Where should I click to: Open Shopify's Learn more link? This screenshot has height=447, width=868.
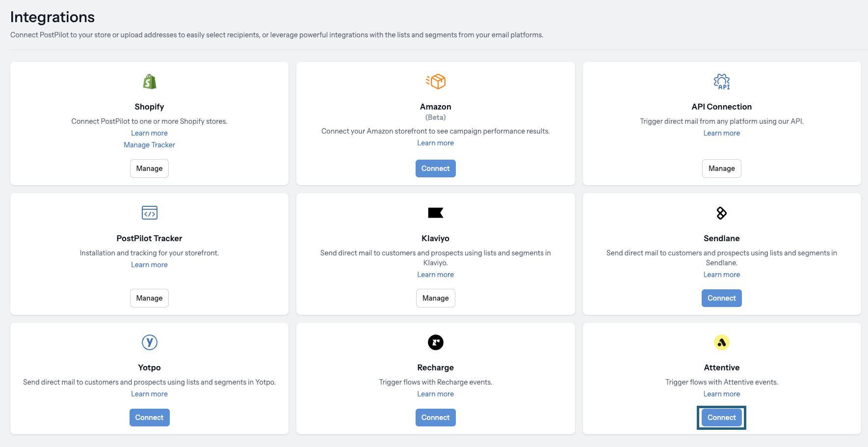150,133
